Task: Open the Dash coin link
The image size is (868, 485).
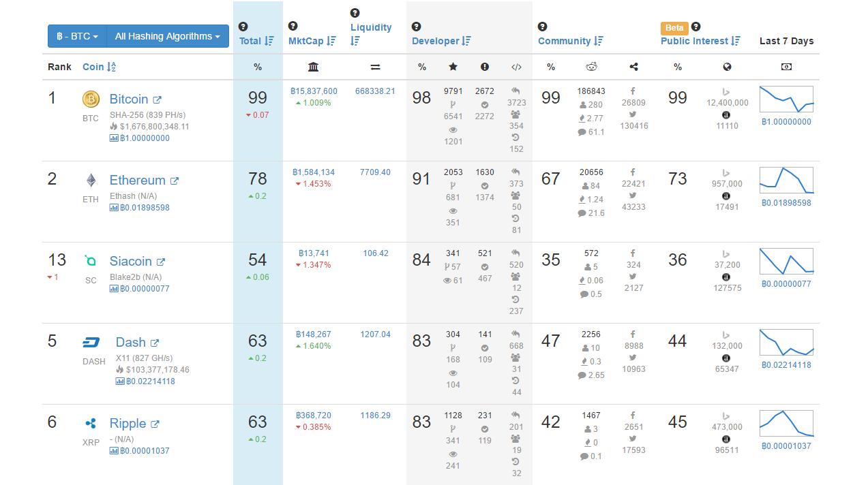Action: 130,342
